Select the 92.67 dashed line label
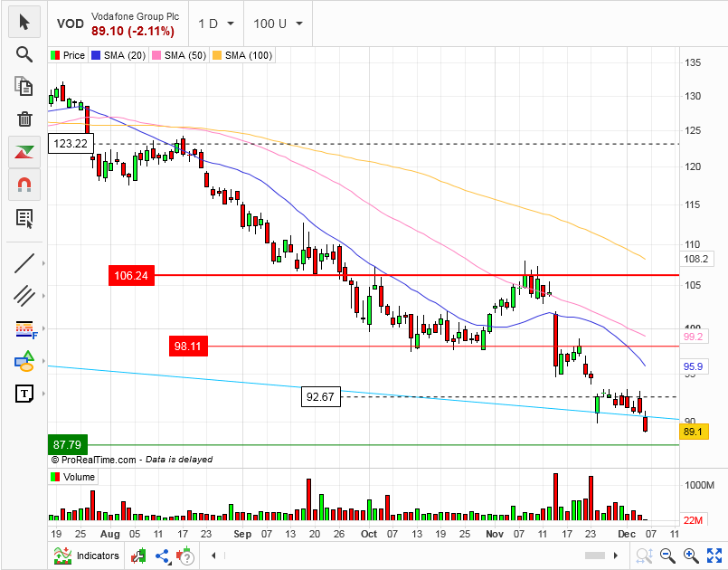This screenshot has height=570, width=728. click(x=320, y=396)
